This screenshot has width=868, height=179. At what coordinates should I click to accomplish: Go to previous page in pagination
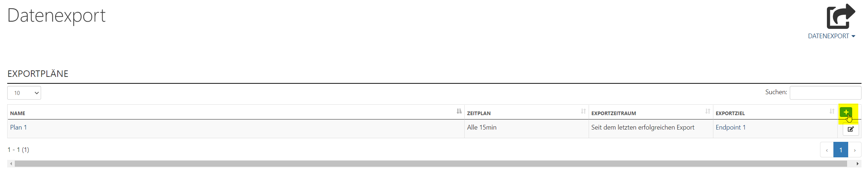pos(827,150)
